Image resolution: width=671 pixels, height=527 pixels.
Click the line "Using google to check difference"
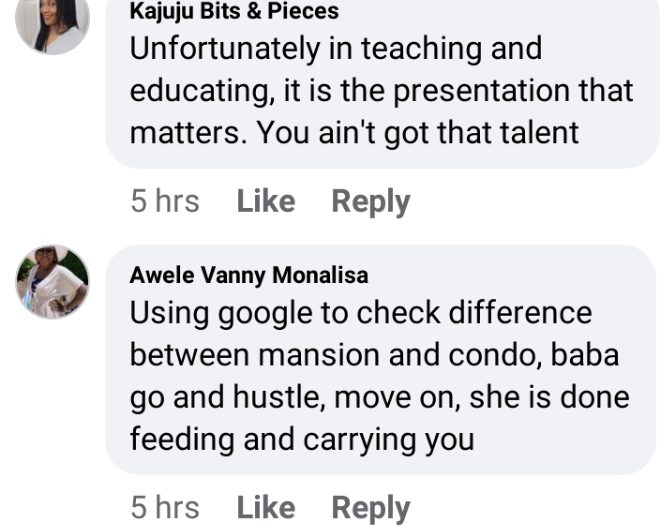click(x=361, y=312)
